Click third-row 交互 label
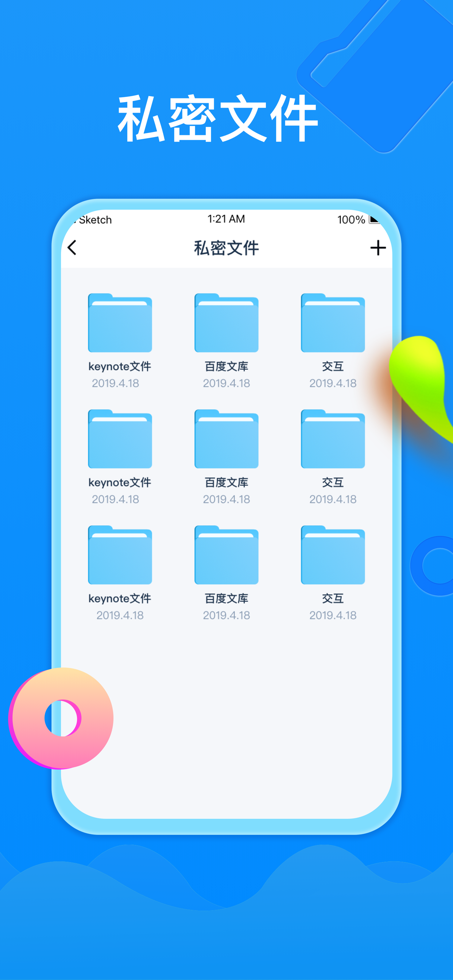This screenshot has height=980, width=453. click(x=333, y=598)
